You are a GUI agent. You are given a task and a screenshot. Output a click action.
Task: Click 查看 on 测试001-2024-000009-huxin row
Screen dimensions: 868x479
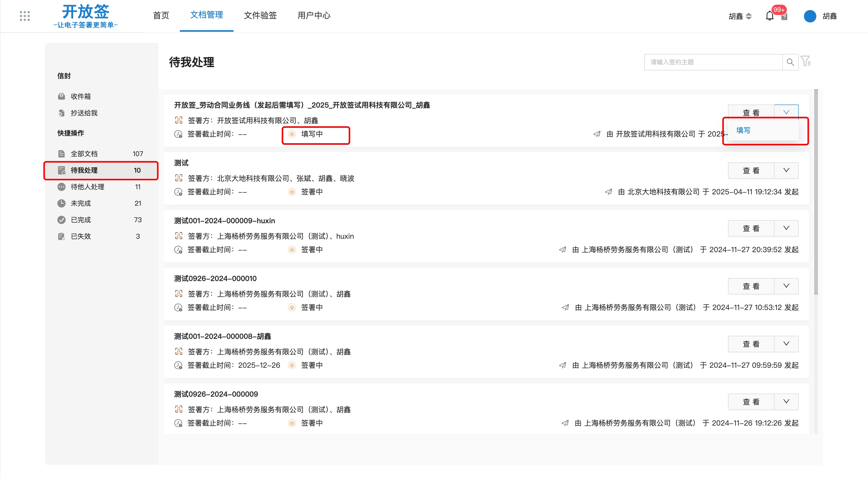click(x=751, y=228)
